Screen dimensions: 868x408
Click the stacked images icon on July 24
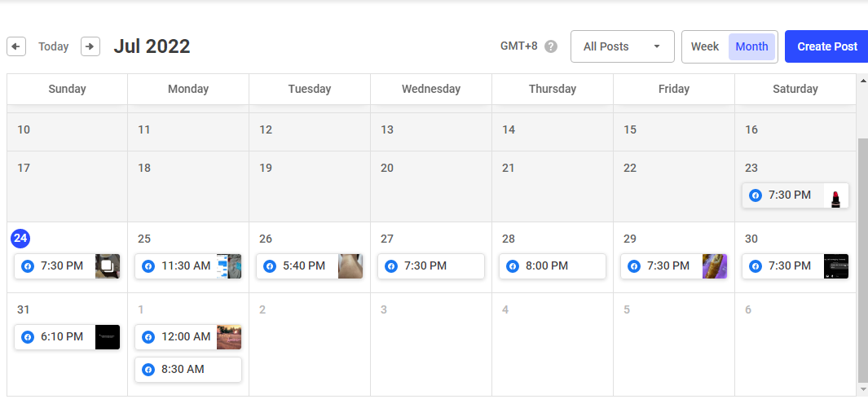107,266
